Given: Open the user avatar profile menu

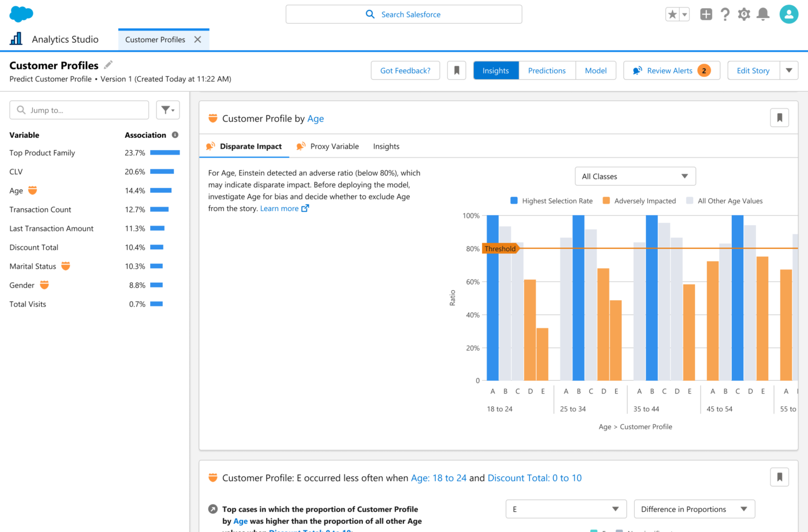Looking at the screenshot, I should pos(788,14).
